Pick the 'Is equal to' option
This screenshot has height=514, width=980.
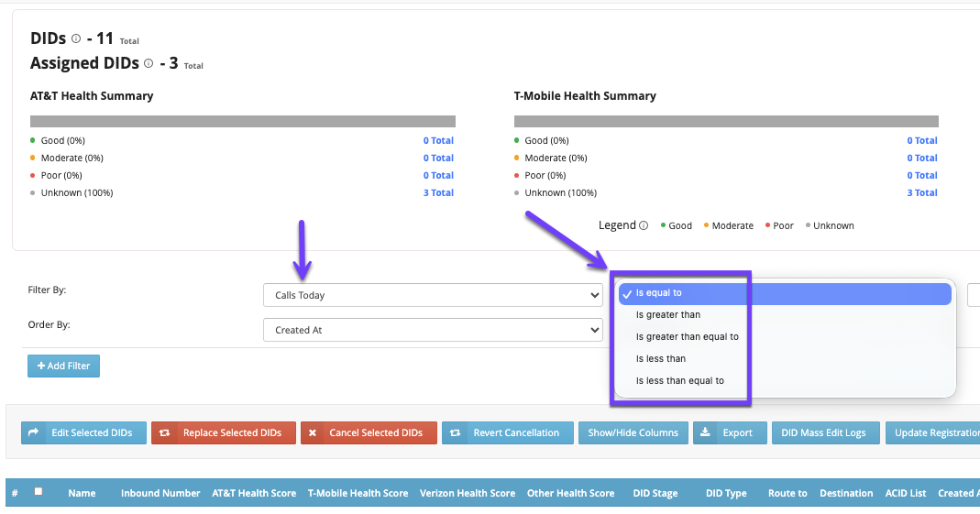pyautogui.click(x=659, y=293)
